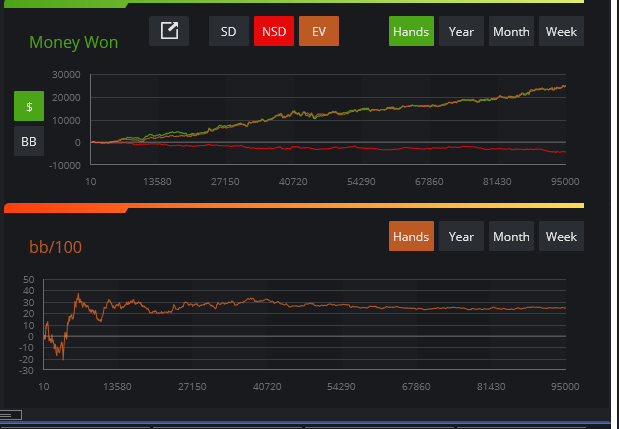Switch Money Won chart to dollar units
The image size is (619, 429).
coord(29,106)
